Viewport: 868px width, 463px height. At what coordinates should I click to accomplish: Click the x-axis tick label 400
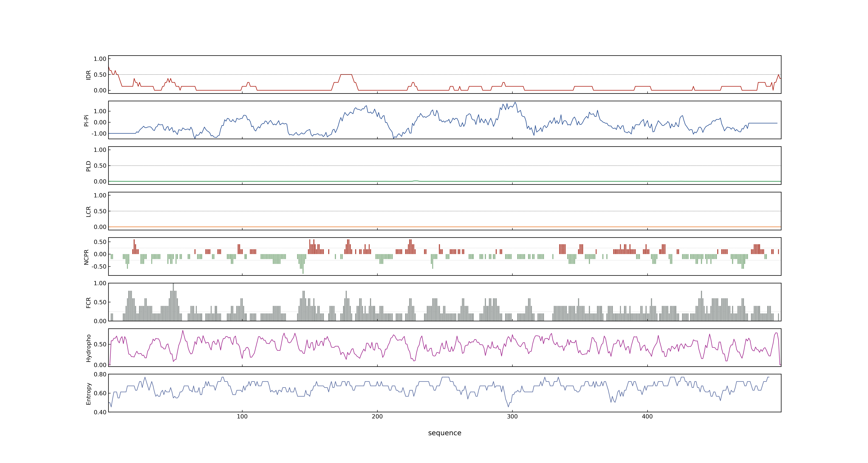click(x=647, y=416)
